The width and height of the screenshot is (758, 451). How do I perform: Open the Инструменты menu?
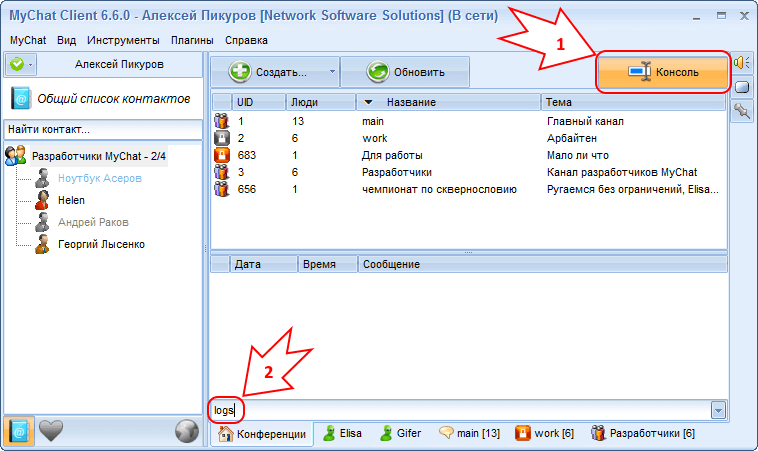123,40
